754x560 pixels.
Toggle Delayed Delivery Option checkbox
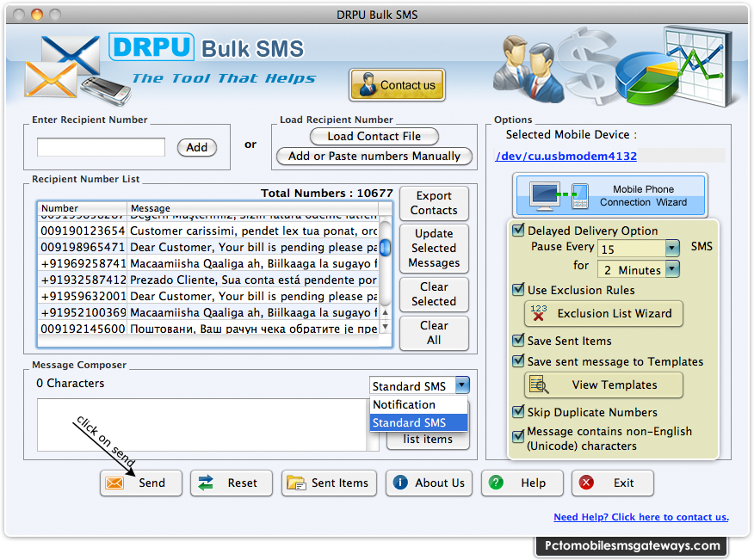tap(518, 231)
